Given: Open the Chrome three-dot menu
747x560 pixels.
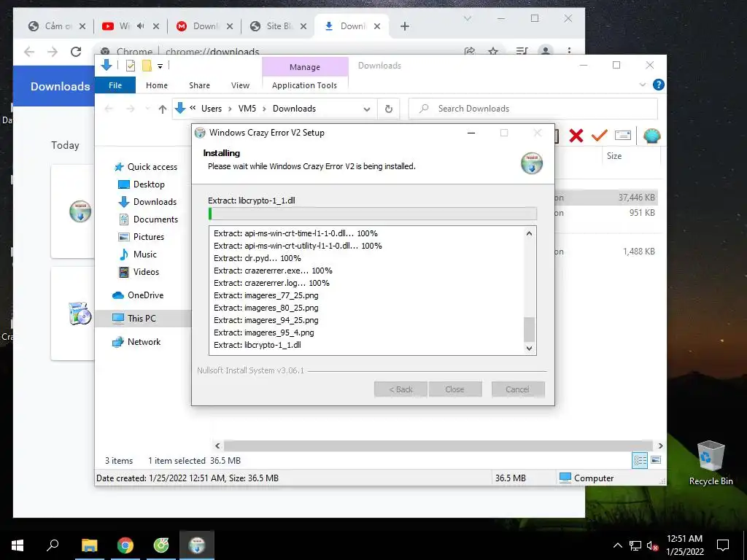Looking at the screenshot, I should click(x=569, y=51).
